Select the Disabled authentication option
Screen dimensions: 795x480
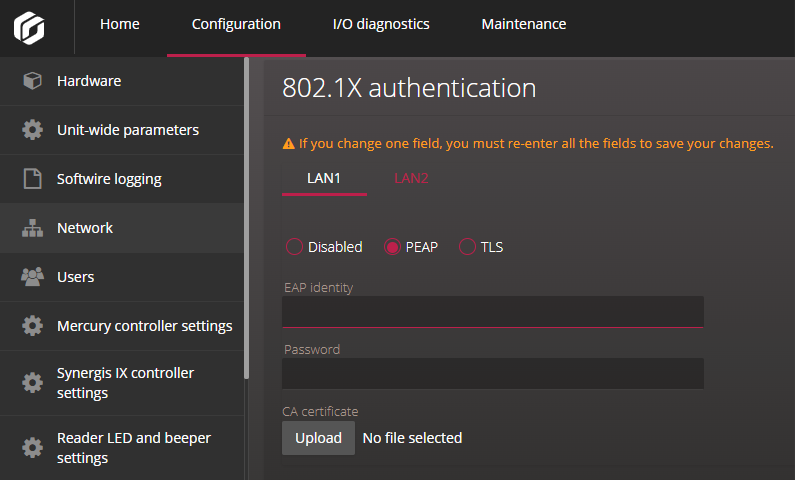pos(294,247)
